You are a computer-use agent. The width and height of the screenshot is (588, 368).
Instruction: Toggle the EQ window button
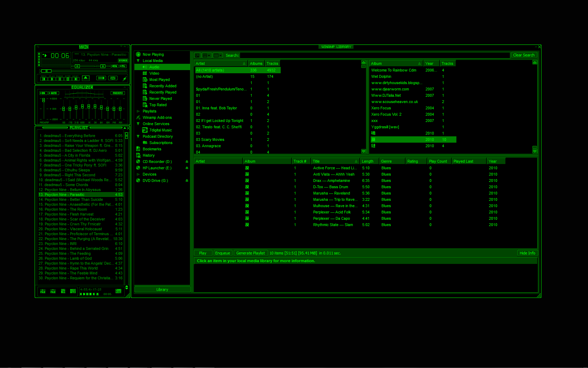pyautogui.click(x=114, y=66)
